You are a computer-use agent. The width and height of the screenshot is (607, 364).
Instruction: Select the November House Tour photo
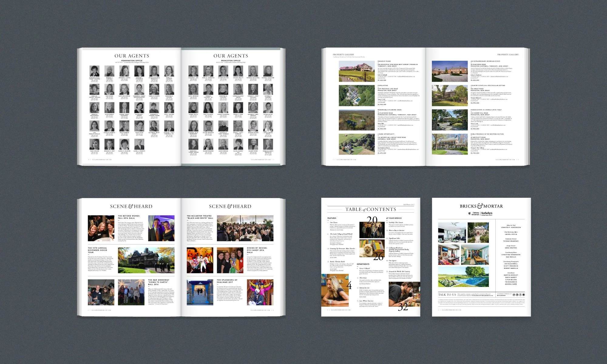(x=146, y=260)
